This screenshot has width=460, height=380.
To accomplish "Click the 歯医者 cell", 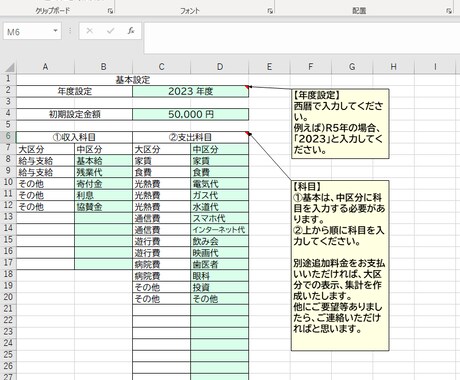I will 220,264.
